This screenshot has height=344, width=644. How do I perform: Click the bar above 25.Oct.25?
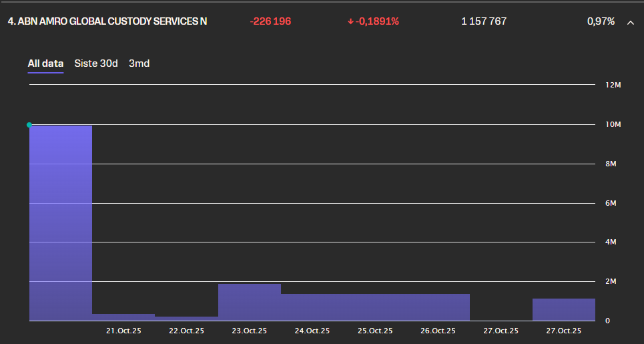(x=375, y=307)
